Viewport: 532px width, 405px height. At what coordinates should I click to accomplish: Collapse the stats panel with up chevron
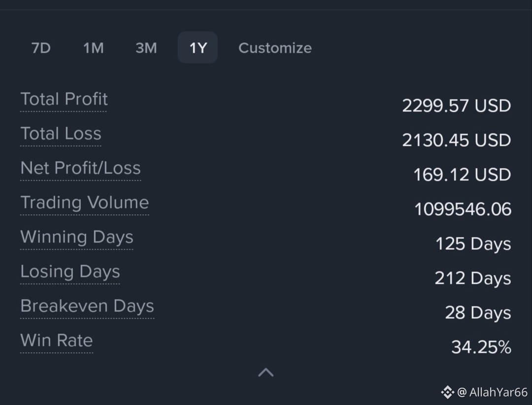pyautogui.click(x=266, y=372)
